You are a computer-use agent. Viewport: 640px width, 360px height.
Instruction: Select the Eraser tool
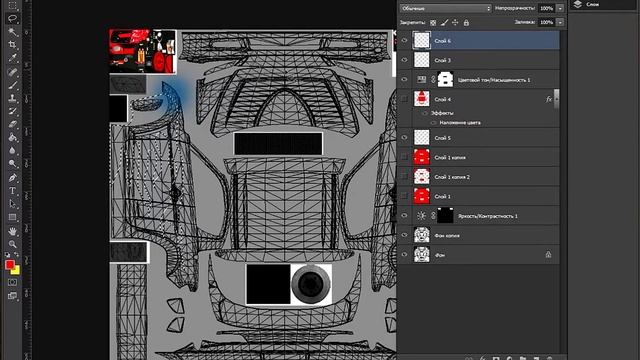click(x=12, y=124)
